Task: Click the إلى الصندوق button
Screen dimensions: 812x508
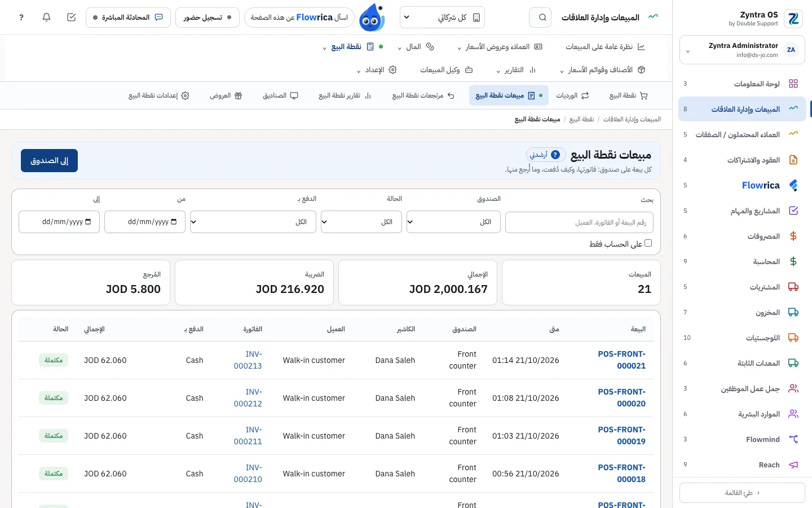Action: click(49, 161)
